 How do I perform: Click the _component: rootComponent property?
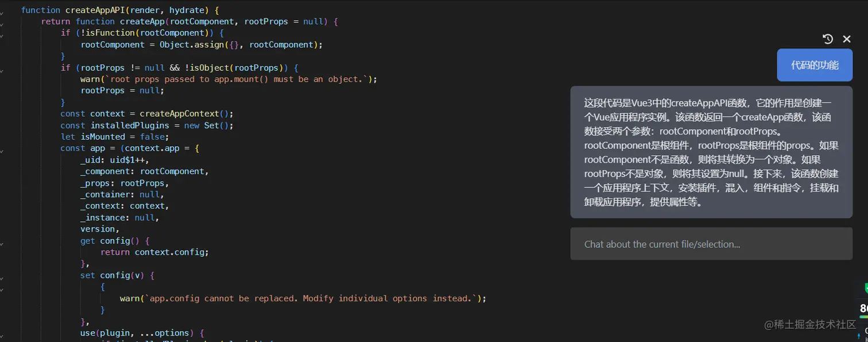coord(145,171)
